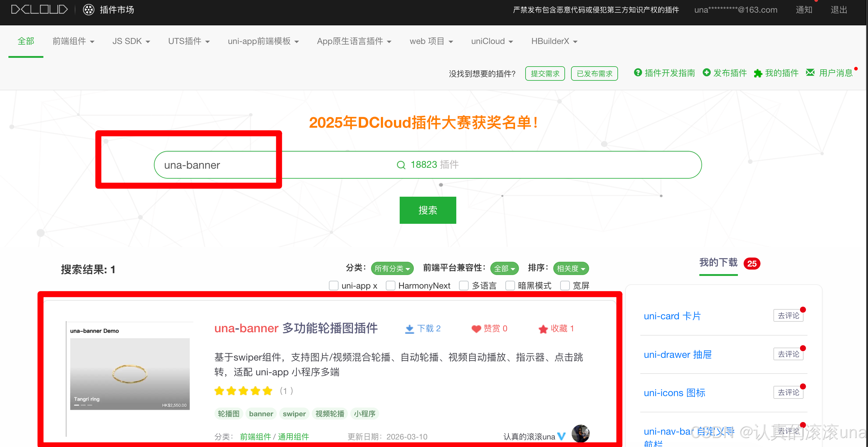Click the green 搜索 button
This screenshot has height=447, width=868.
coord(428,210)
